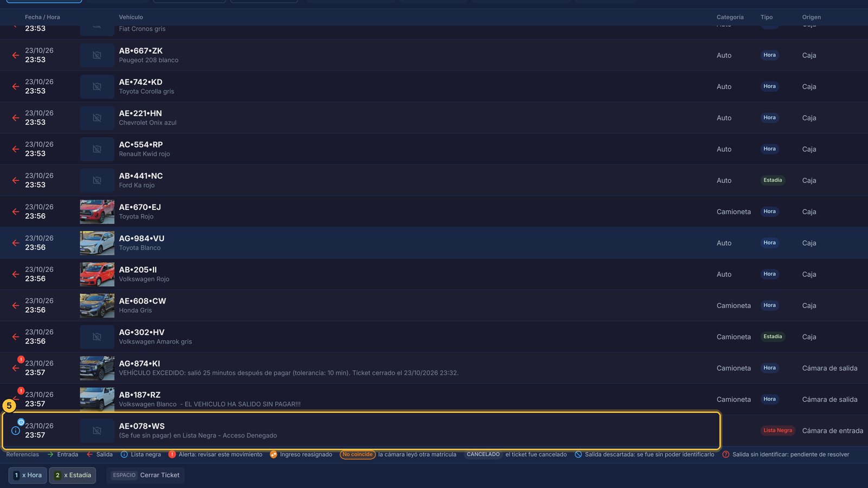Click exit arrow icon for AB•667•ZK row
The image size is (868, 488).
16,55
